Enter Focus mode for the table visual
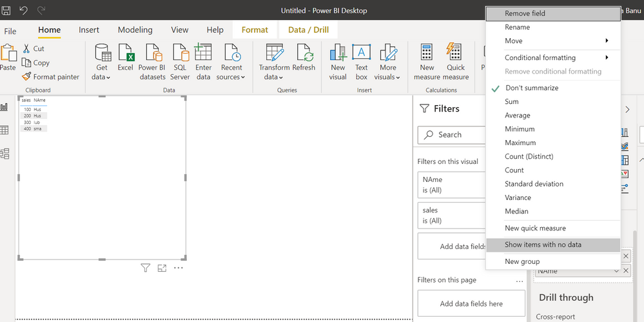The height and width of the screenshot is (322, 644). (x=162, y=268)
